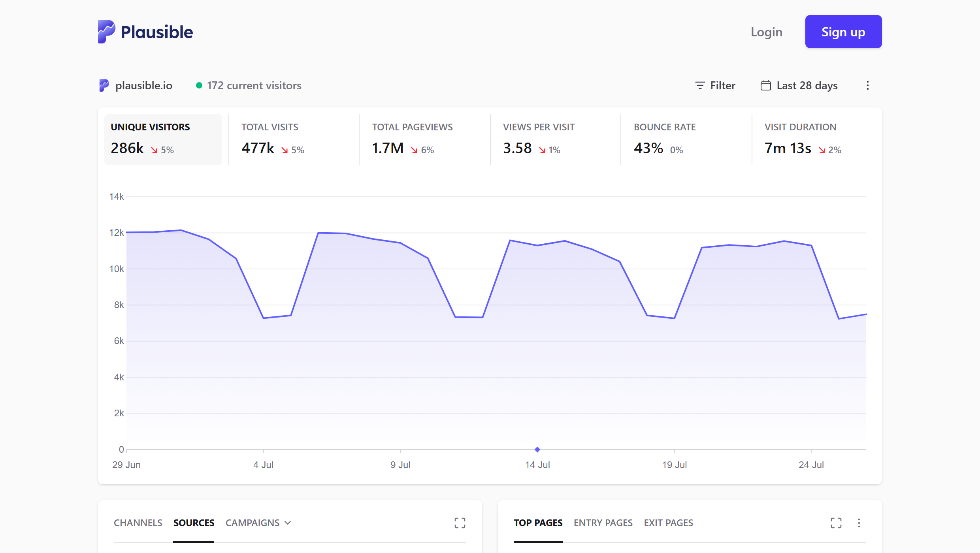This screenshot has height=553, width=980.
Task: Switch to the Entry Pages tab
Action: pyautogui.click(x=603, y=523)
